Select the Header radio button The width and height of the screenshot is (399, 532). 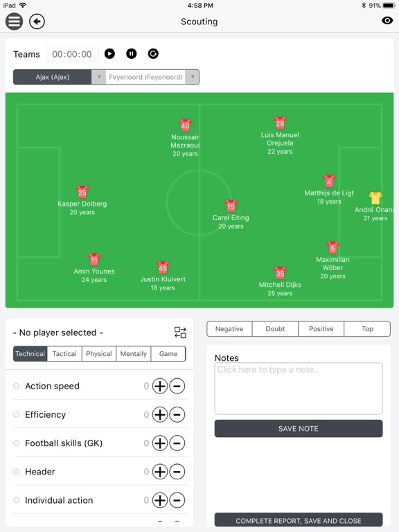coord(16,472)
